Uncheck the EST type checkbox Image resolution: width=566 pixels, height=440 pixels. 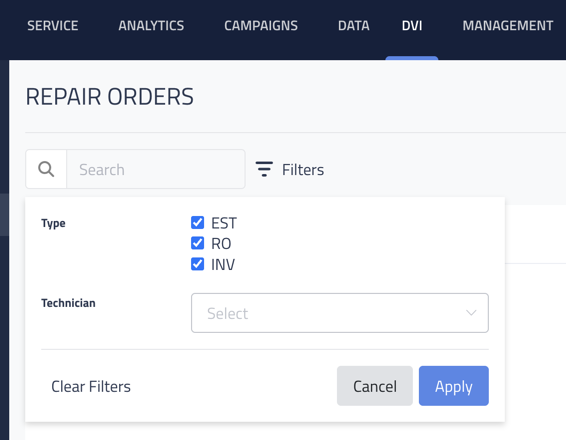click(x=197, y=223)
